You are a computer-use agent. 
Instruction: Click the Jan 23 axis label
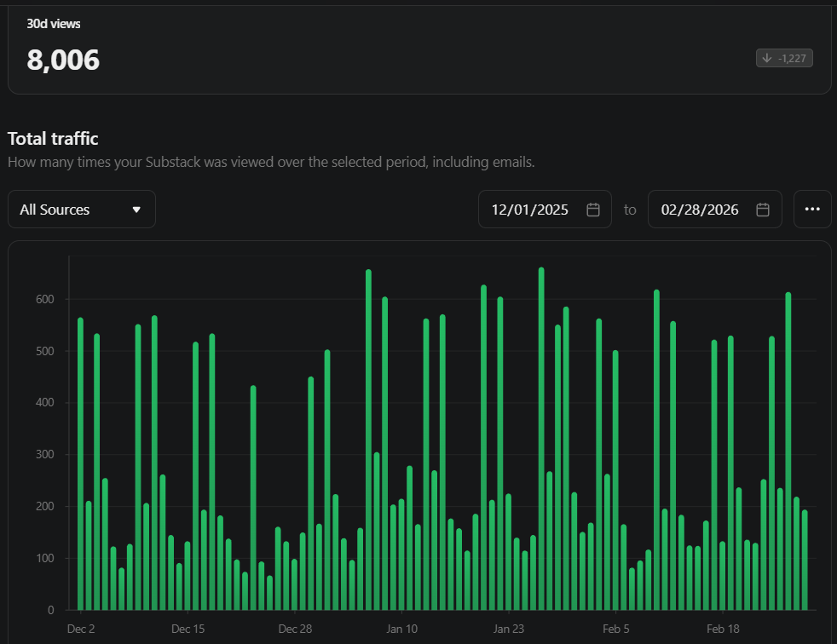(x=509, y=629)
